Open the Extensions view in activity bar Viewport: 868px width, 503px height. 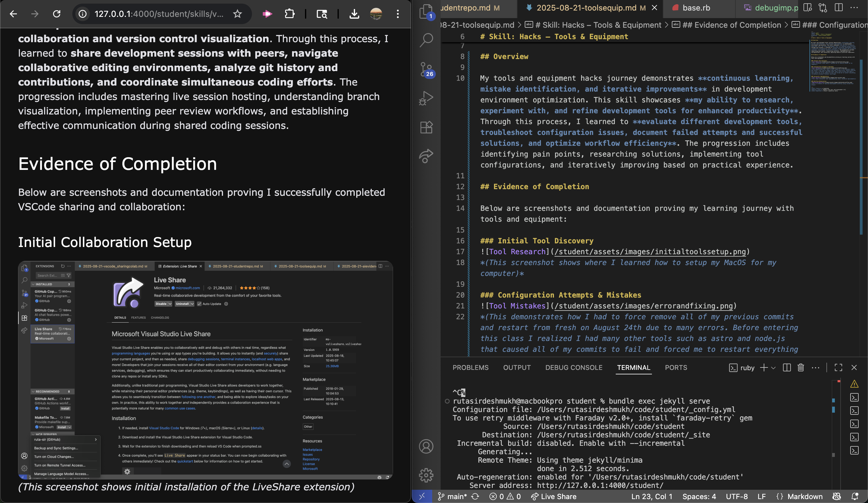pos(426,127)
